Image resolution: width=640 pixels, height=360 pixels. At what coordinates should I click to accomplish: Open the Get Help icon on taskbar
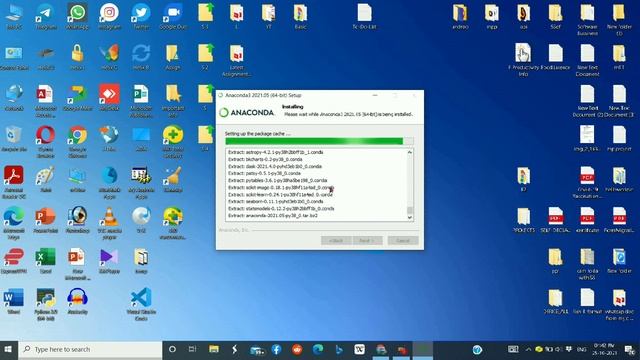coord(477,349)
